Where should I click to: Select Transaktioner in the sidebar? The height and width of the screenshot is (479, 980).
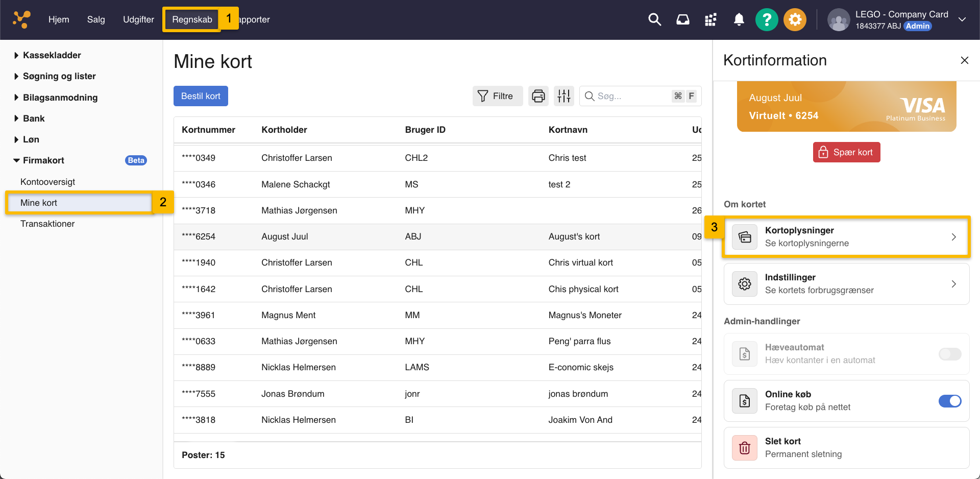(x=47, y=224)
